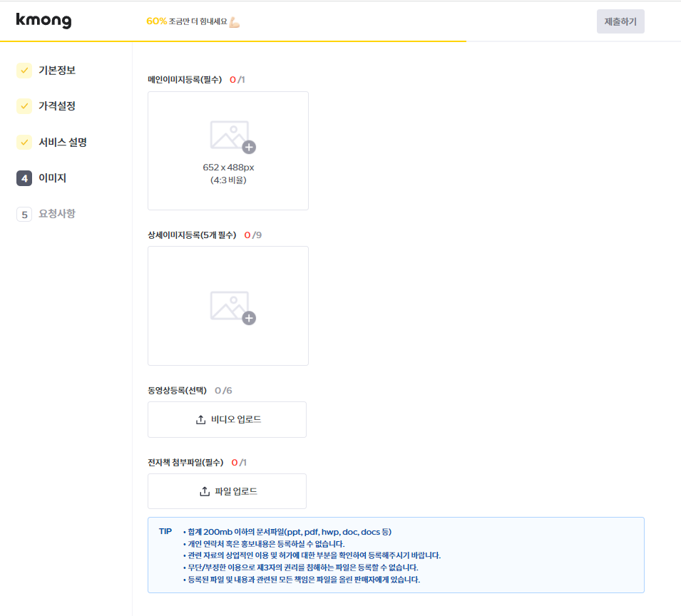
Task: Click the 0/6 video counter
Action: click(x=223, y=390)
